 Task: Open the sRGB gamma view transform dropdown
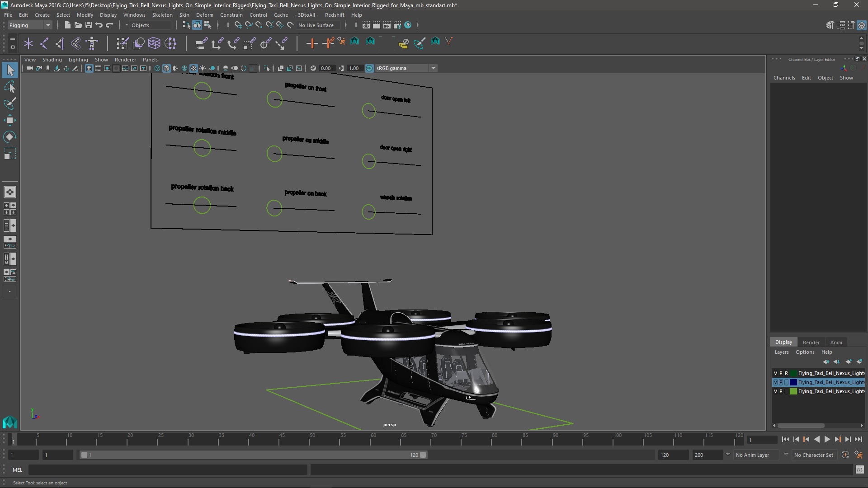coord(406,68)
